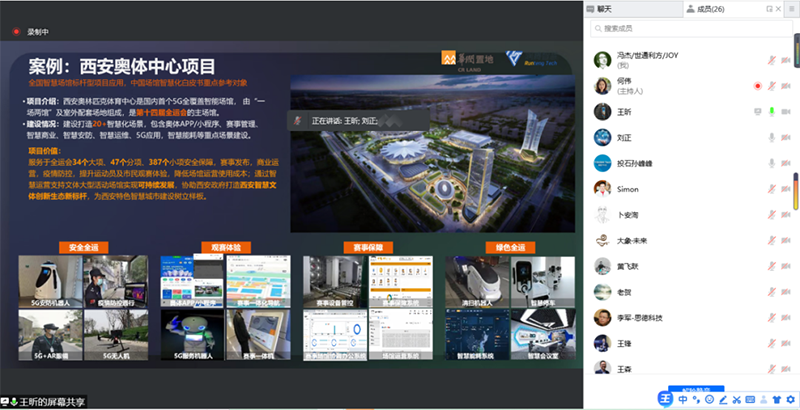Click the stadium aerial rendering image
800x410 pixels.
coord(433,154)
